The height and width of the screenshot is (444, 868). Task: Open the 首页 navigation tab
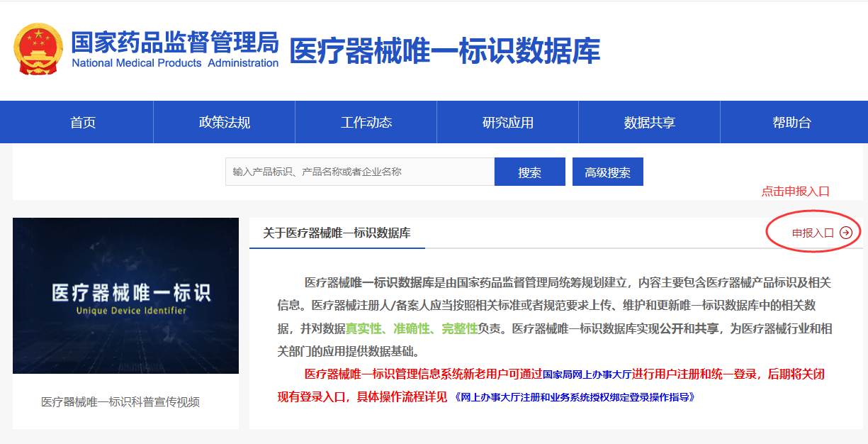point(83,122)
